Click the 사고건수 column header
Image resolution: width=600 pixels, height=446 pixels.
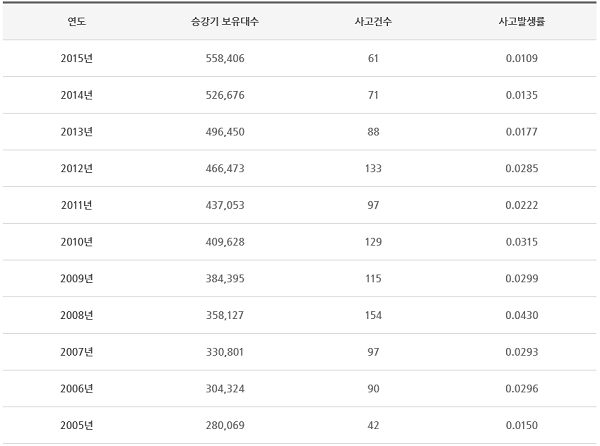[x=373, y=21]
